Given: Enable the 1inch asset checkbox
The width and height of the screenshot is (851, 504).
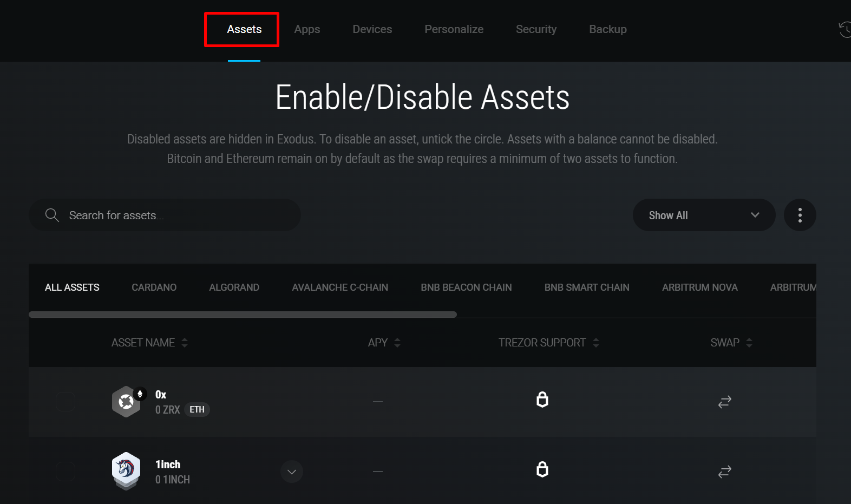Looking at the screenshot, I should [x=66, y=472].
